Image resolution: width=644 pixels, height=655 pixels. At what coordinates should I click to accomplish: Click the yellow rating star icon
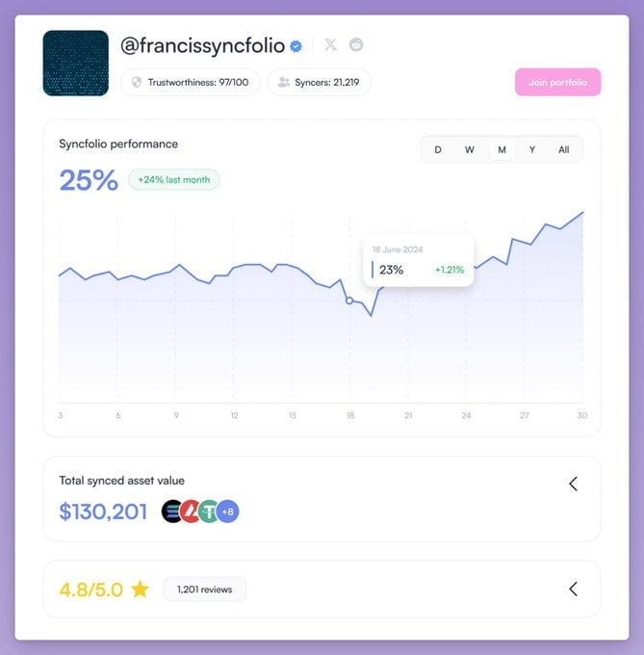coord(141,589)
